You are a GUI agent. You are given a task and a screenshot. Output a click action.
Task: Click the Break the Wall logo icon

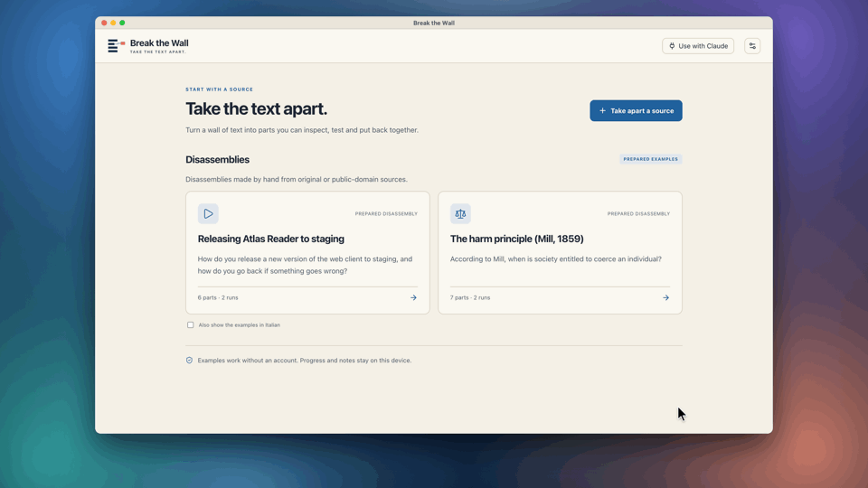coord(117,46)
